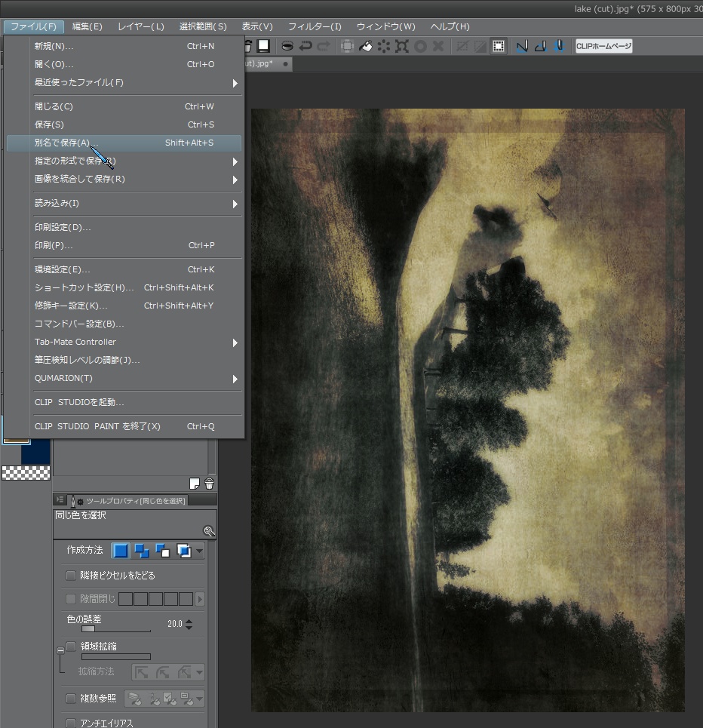Toggle the selection border display icon
The image size is (703, 728).
[x=498, y=46]
